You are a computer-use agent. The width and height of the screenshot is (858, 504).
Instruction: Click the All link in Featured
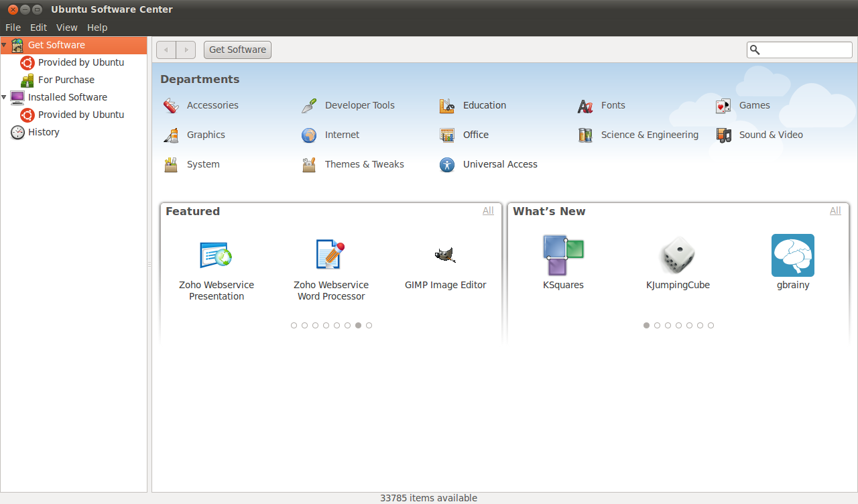[488, 210]
